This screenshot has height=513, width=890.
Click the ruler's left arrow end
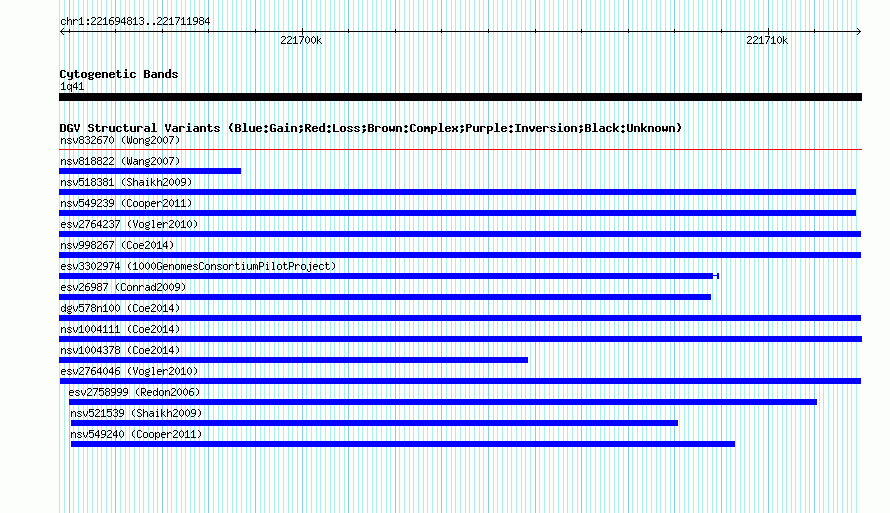pyautogui.click(x=63, y=31)
